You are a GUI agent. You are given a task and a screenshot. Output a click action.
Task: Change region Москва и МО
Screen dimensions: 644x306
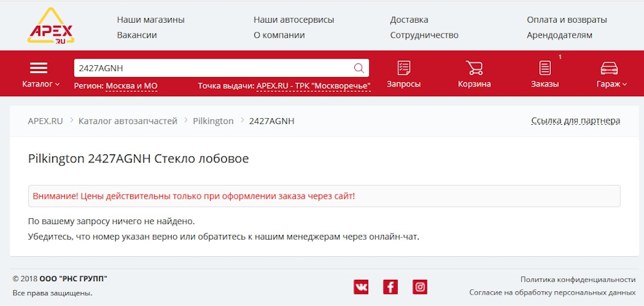click(x=131, y=86)
